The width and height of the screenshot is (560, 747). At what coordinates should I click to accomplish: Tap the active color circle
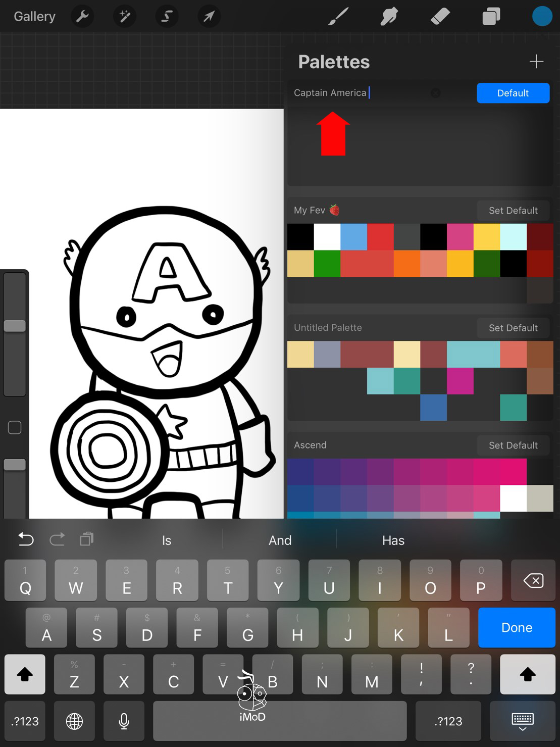pos(542,17)
